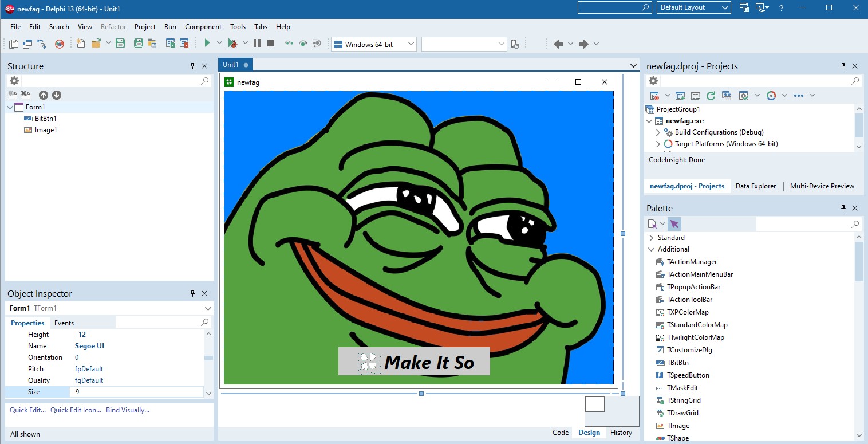The width and height of the screenshot is (868, 444).
Task: Click the Unit1 editor tab
Action: click(235, 65)
